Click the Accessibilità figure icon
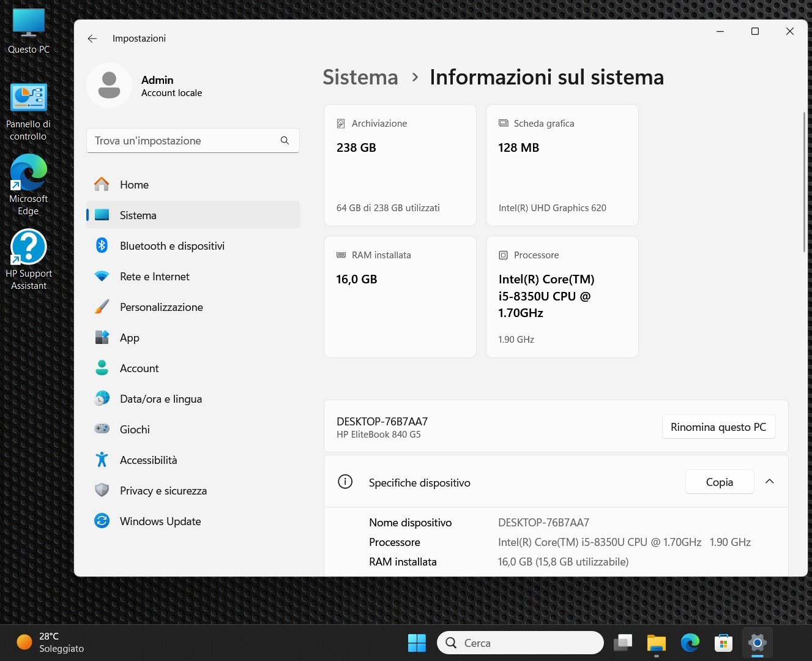 [102, 460]
